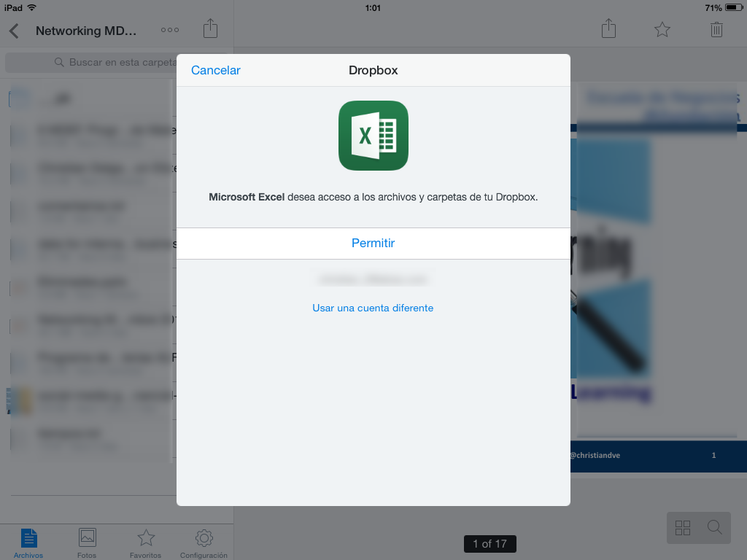Tap the Wi-Fi icon in status bar

(31, 7)
